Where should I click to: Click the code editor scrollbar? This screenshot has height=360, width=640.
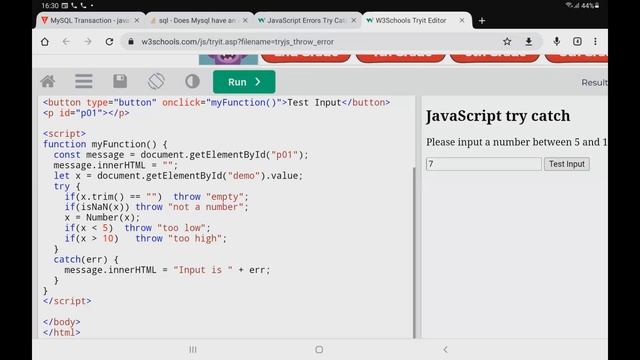click(x=414, y=253)
